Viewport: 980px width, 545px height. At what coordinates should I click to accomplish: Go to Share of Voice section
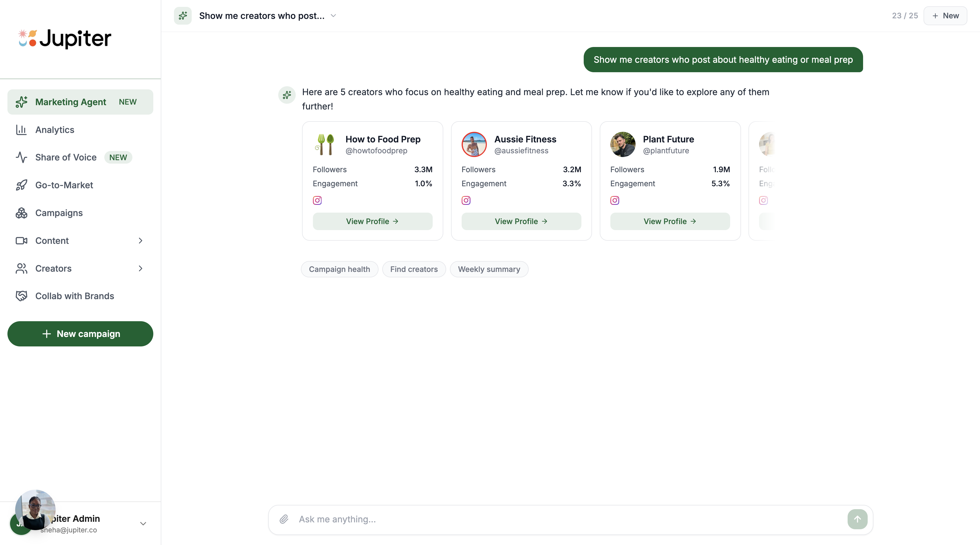[x=65, y=157]
